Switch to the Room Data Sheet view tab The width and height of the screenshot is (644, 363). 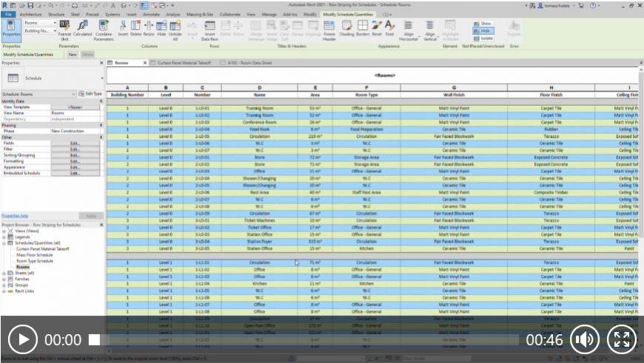250,63
